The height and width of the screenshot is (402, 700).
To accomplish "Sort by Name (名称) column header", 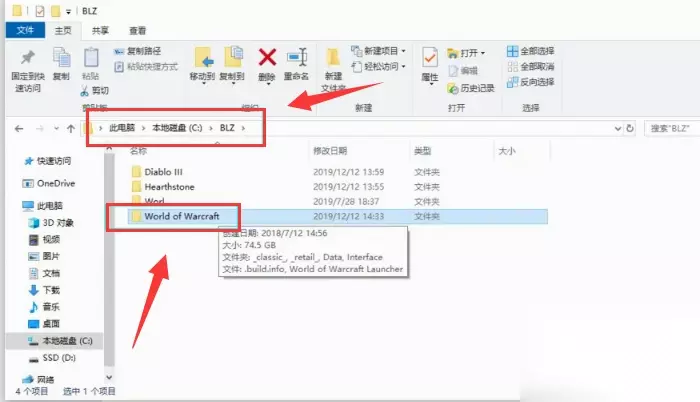I will point(138,151).
